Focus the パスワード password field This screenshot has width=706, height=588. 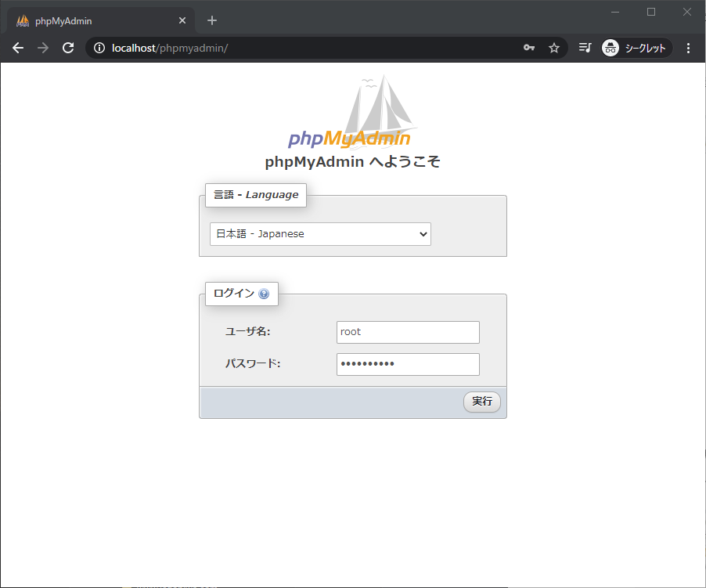(x=408, y=364)
